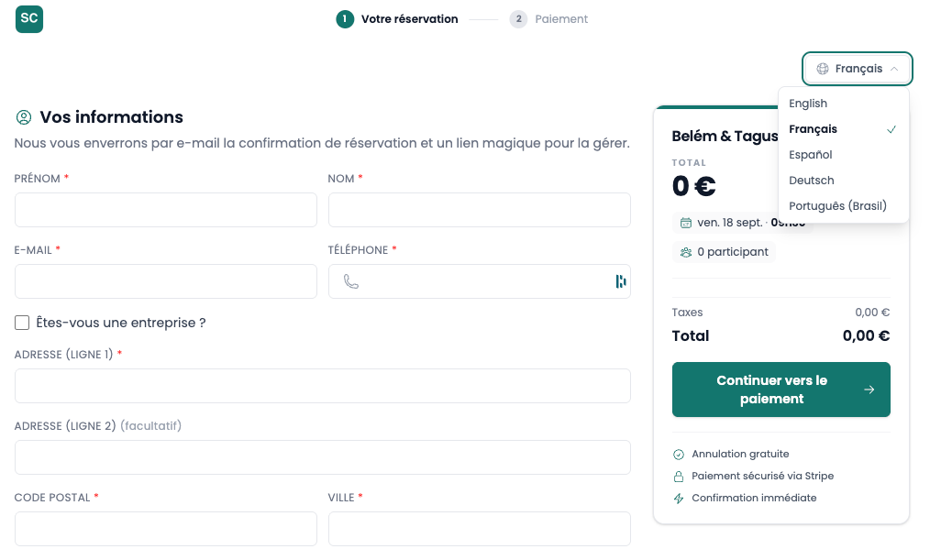Click the large 0 € total figure

click(694, 186)
